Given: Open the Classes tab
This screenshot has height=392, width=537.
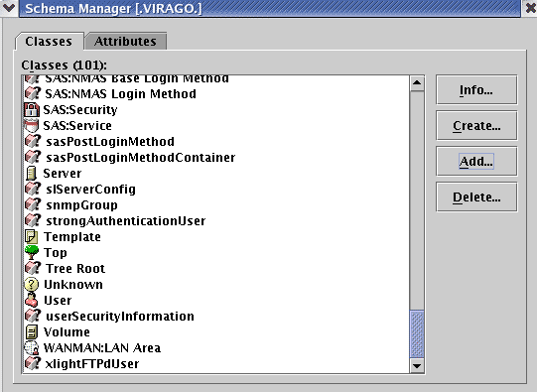Looking at the screenshot, I should (x=49, y=41).
